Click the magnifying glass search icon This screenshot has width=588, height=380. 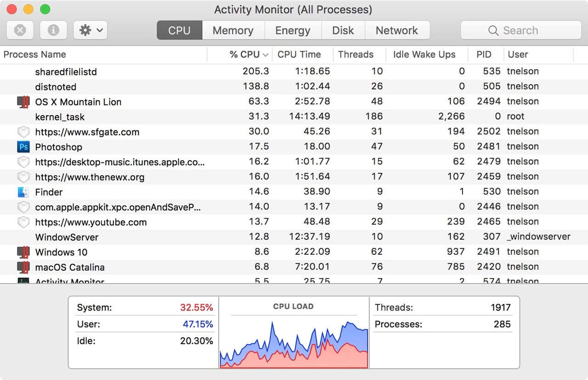pos(493,31)
